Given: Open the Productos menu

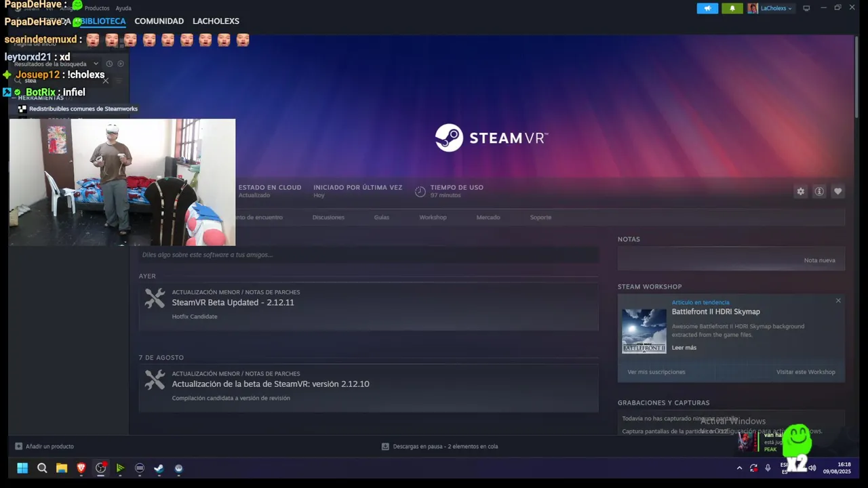Looking at the screenshot, I should (97, 8).
